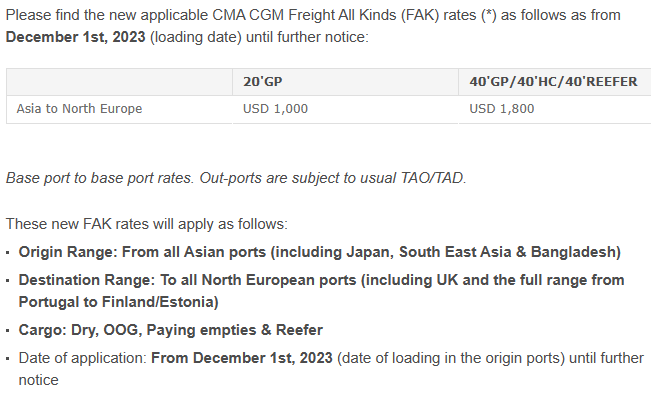Click the Destination Range bullet text
Viewport: 651px width, 393px height.
[321, 291]
